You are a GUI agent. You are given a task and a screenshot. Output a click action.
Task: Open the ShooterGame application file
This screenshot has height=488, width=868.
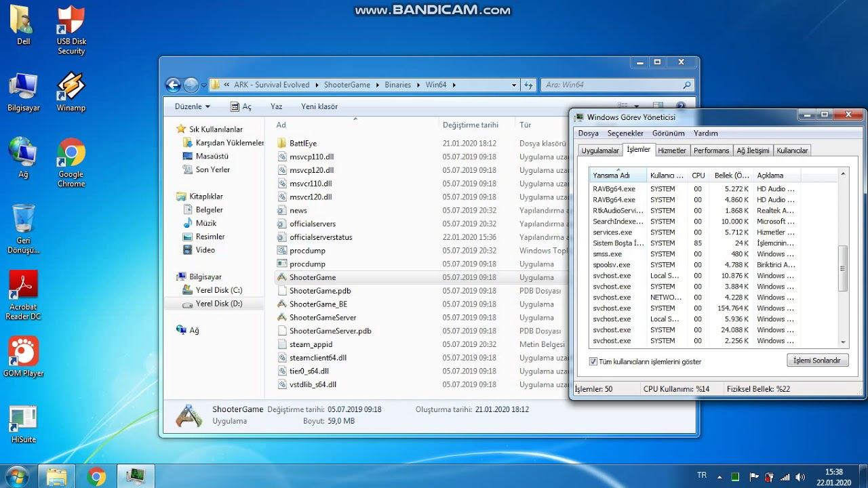[x=312, y=277]
